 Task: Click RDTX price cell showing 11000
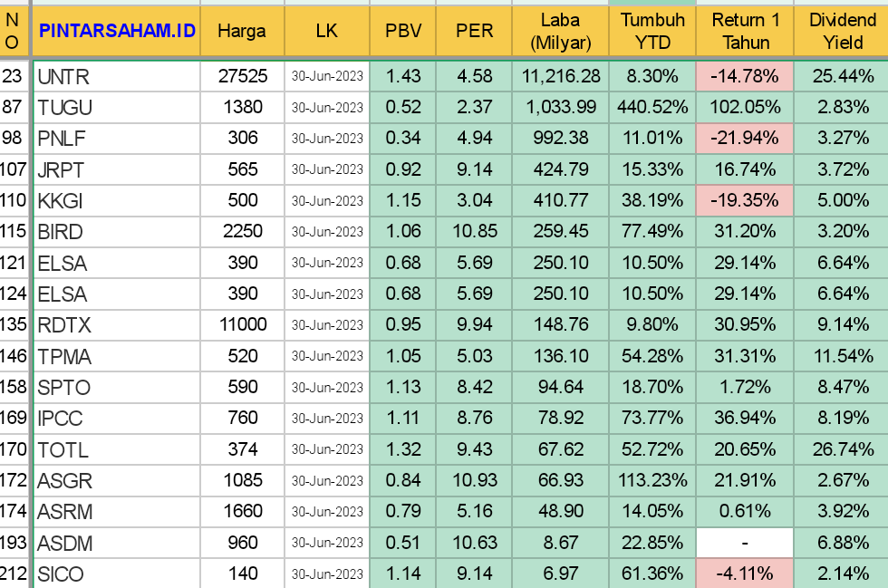pyautogui.click(x=242, y=325)
